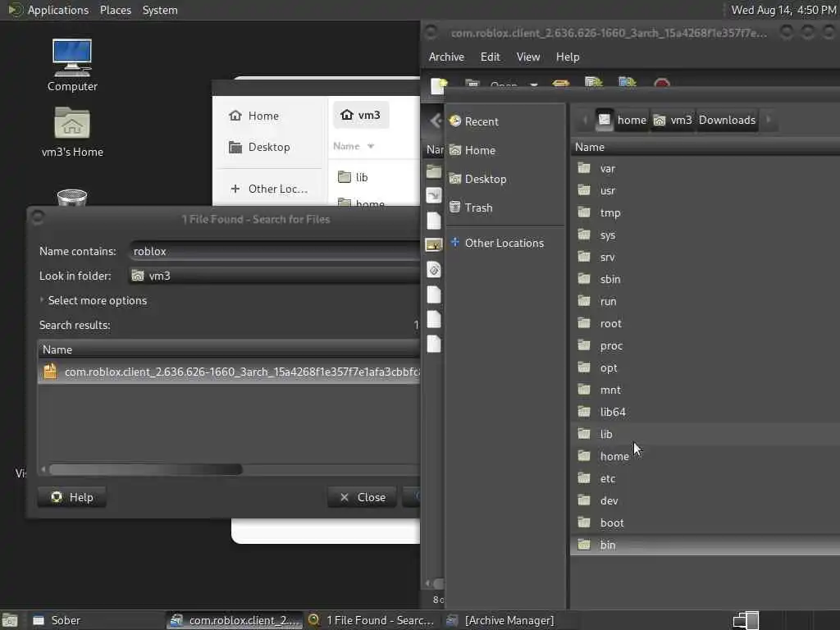Expand the Open button dropdown arrow
This screenshot has width=840, height=630.
coord(533,84)
